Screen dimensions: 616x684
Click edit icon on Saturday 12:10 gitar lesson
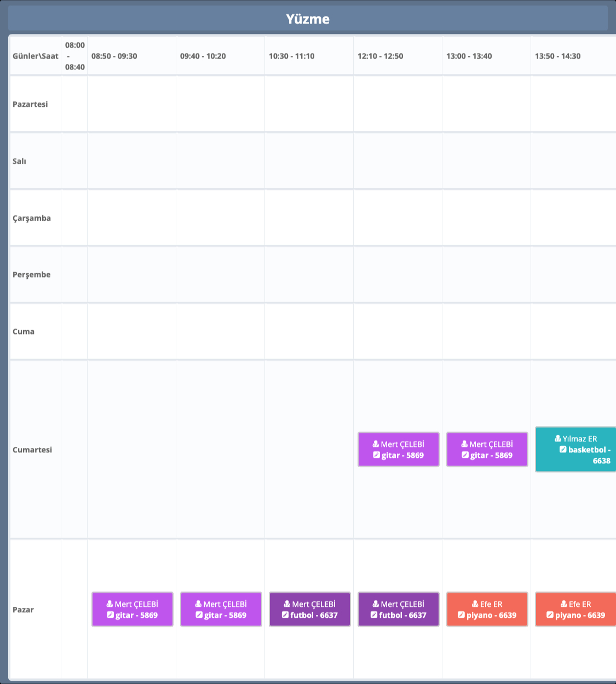pyautogui.click(x=376, y=455)
